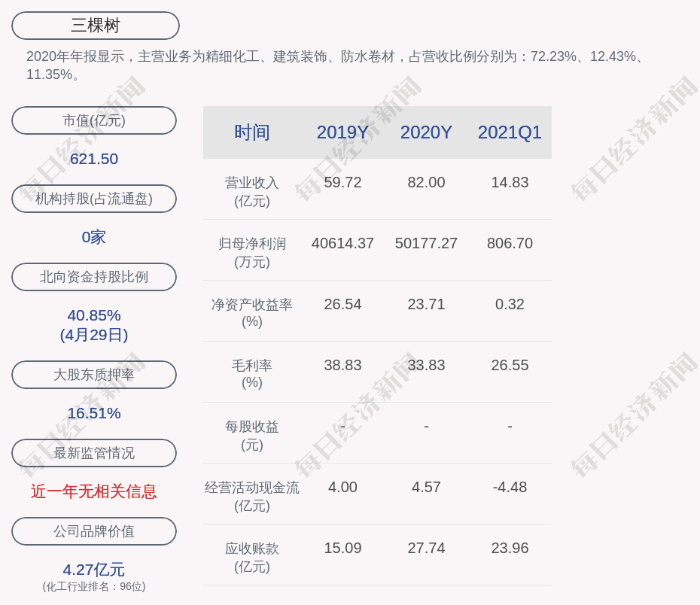Click the 2019Y revenue value 59.72

(342, 183)
